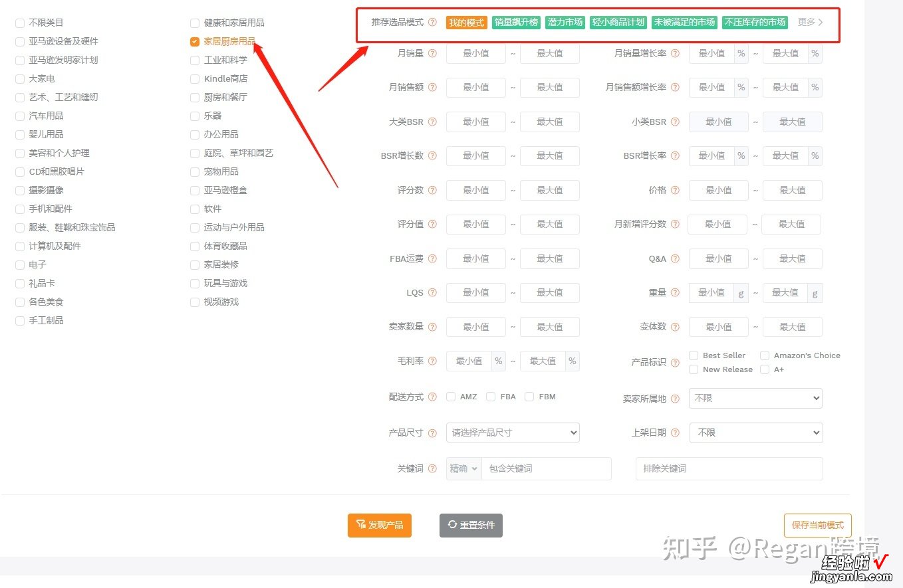Click the BSR增长率 help icon
The height and width of the screenshot is (588, 903).
(675, 155)
